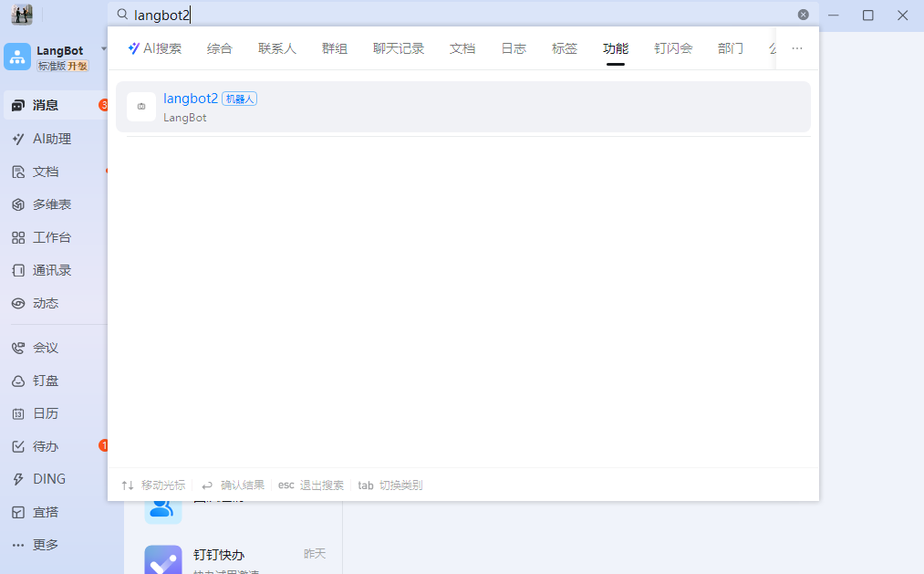Click the 钉钉快办 checkmark app icon
Screen dimensions: 924x574
pyautogui.click(x=163, y=559)
